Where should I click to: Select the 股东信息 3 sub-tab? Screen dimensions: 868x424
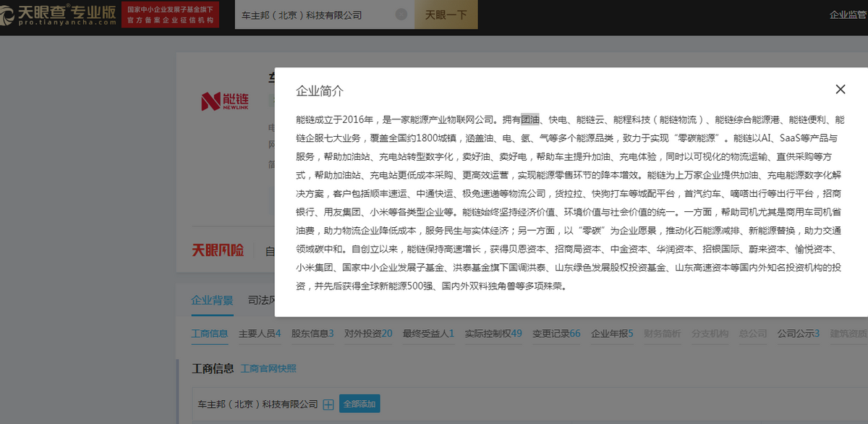[312, 334]
